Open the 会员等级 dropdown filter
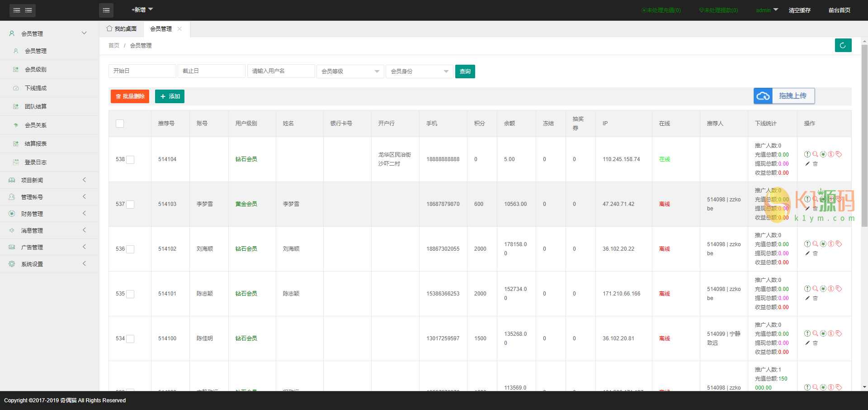Image resolution: width=868 pixels, height=410 pixels. click(x=350, y=72)
